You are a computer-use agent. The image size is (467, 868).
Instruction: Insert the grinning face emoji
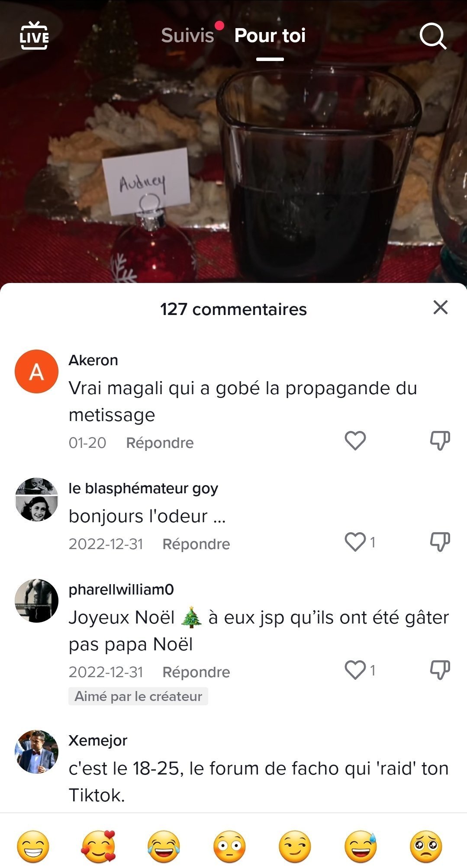[33, 846]
